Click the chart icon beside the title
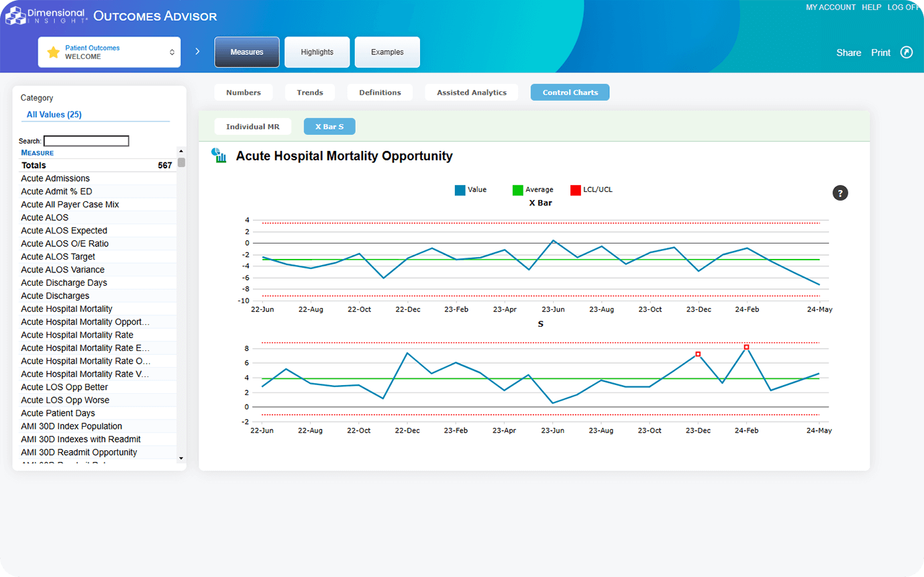 pos(218,156)
